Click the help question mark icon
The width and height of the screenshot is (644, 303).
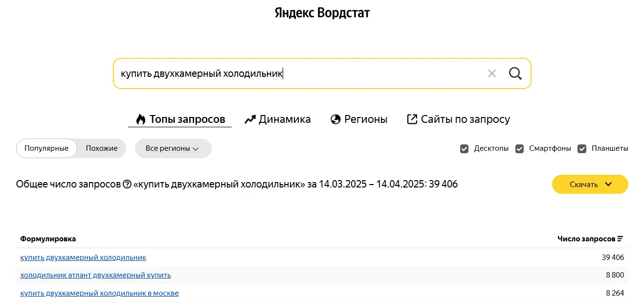pos(127,185)
